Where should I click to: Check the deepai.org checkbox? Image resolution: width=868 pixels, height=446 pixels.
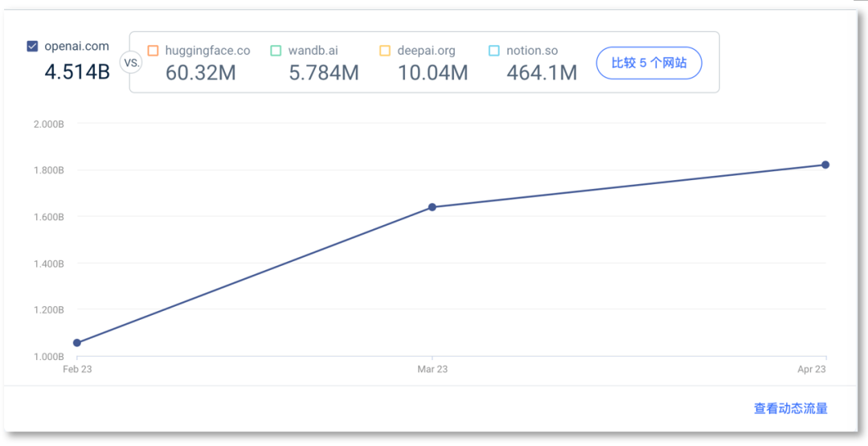(x=385, y=51)
